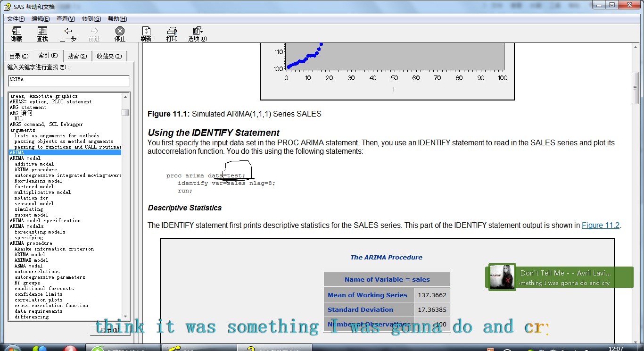
Task: Click the "Don't Tell Me" song notification title
Action: pyautogui.click(x=565, y=273)
